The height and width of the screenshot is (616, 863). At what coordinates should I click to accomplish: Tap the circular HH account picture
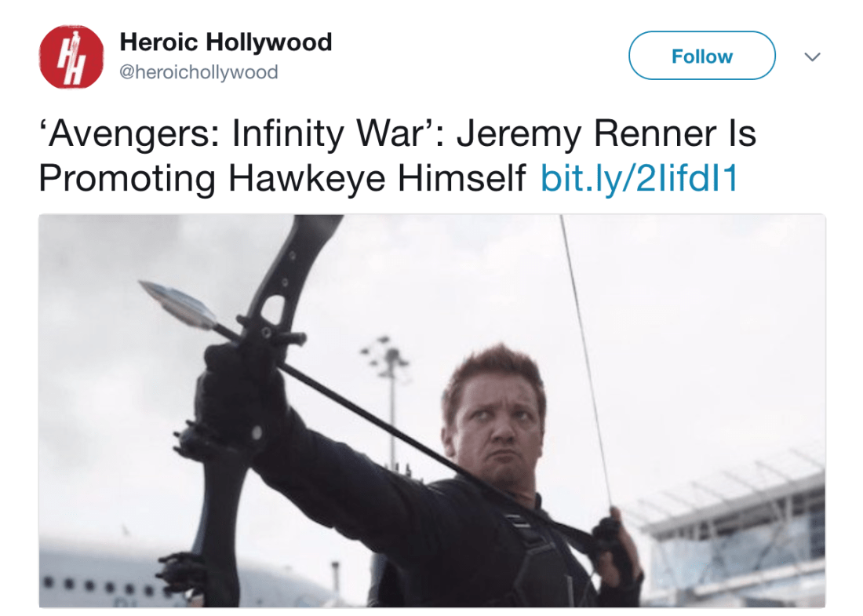pyautogui.click(x=71, y=56)
